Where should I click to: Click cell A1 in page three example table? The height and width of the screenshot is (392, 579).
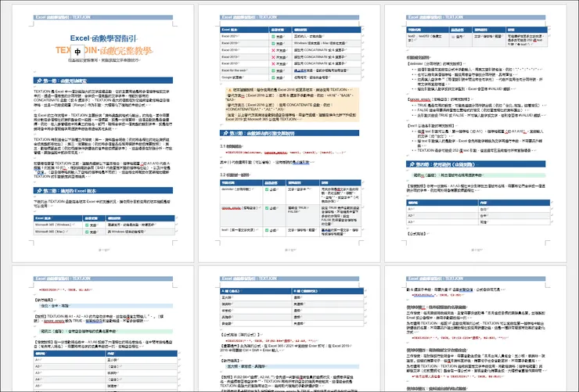point(443,209)
